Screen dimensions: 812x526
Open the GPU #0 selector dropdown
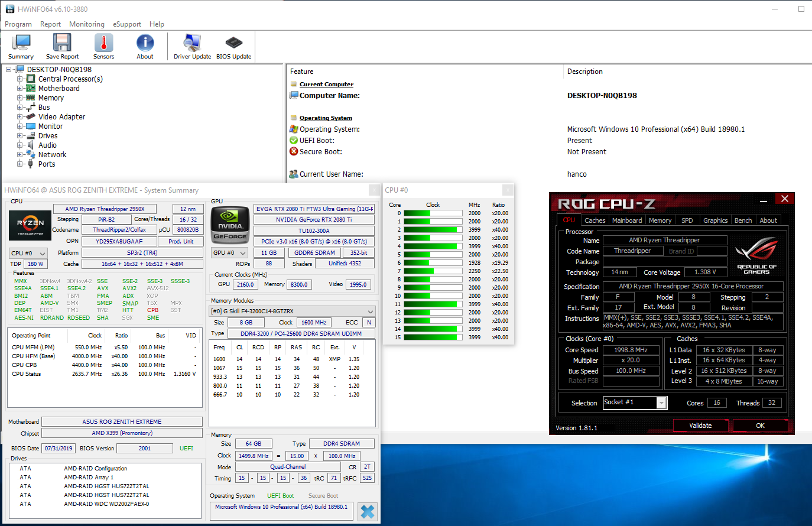click(229, 252)
